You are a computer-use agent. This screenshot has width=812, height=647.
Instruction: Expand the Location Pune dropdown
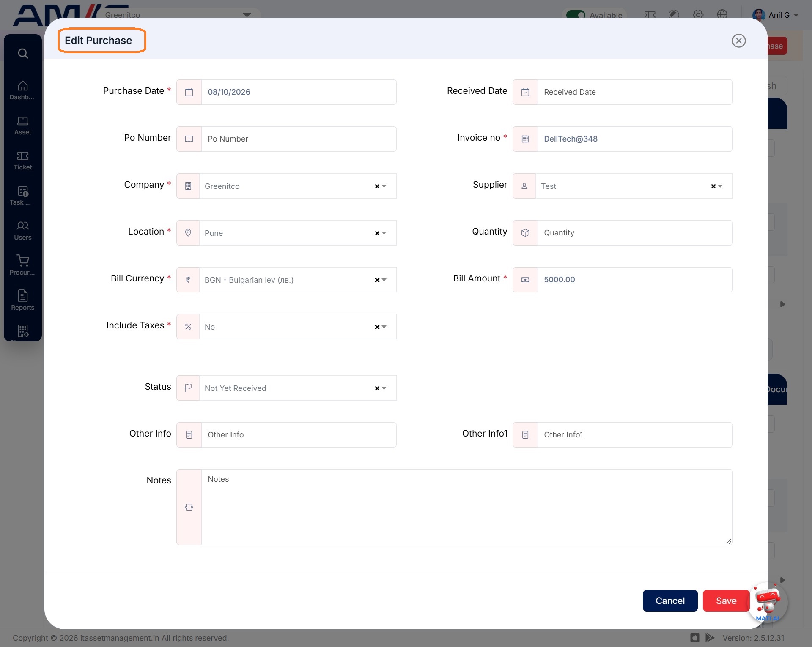pos(384,233)
